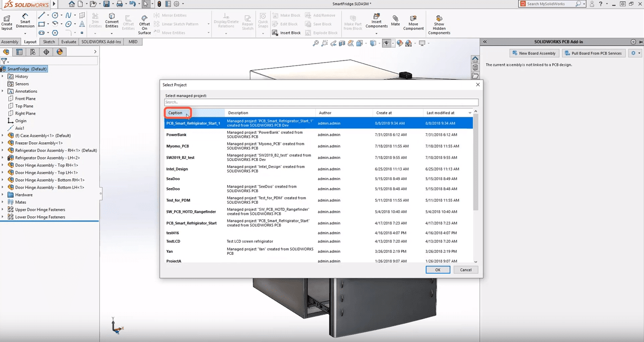Click the Home icon in the title bar
Viewport: 644px width, 342px height.
coord(72,4)
